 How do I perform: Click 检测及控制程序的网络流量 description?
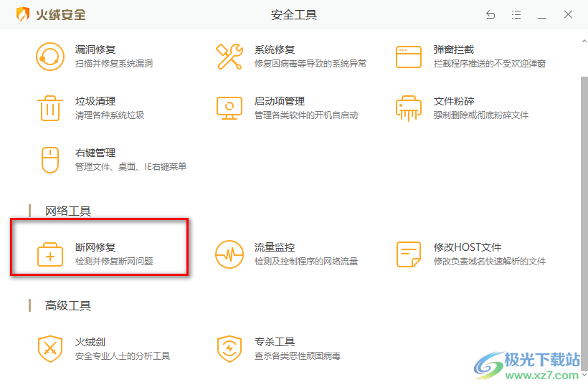pyautogui.click(x=306, y=262)
